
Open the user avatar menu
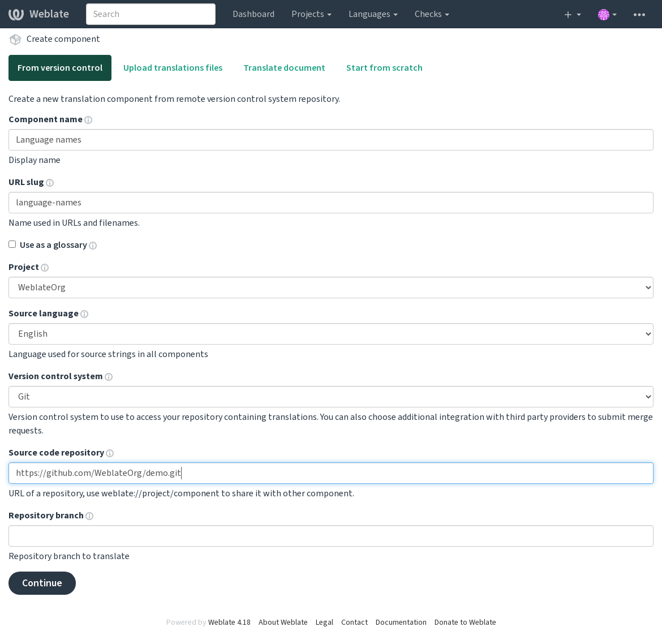608,15
